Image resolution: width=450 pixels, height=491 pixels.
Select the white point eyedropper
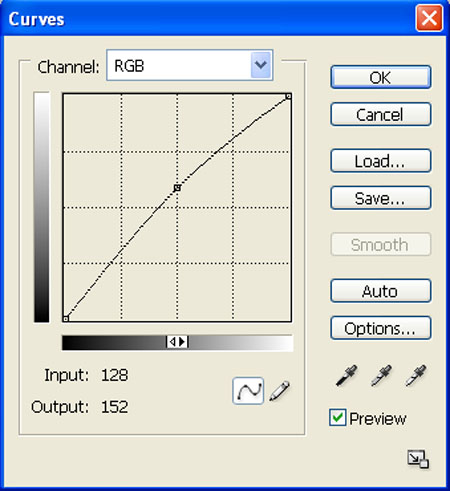(x=415, y=376)
